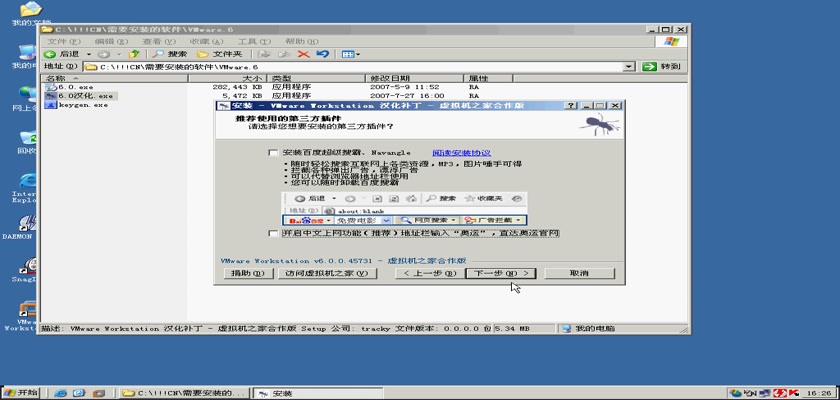Select the 6.0.exe file icon
This screenshot has height=400, width=840.
pyautogui.click(x=51, y=87)
